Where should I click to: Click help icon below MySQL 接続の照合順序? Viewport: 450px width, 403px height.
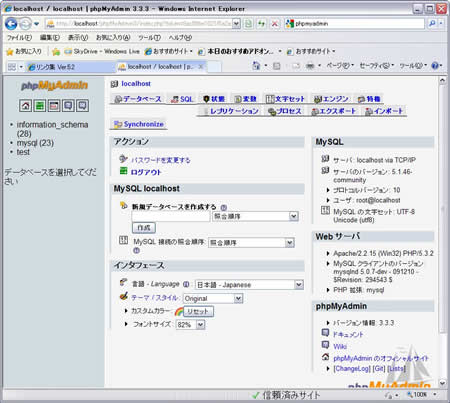[x=136, y=250]
